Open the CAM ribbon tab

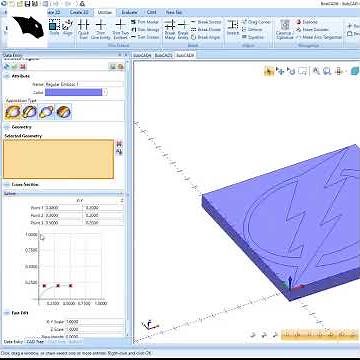[x=152, y=12]
